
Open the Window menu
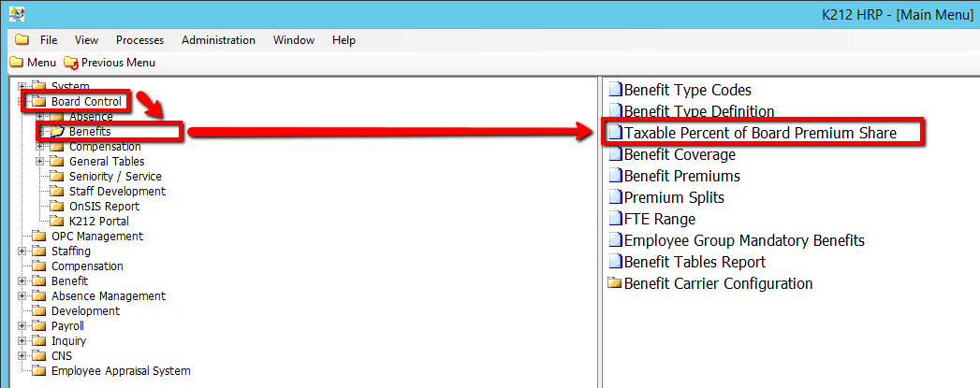[x=293, y=40]
